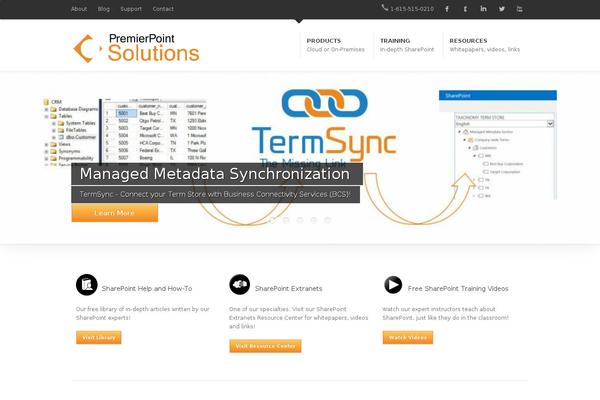Click the TermSync BCS slide caption
600x400 pixels.
point(215,194)
